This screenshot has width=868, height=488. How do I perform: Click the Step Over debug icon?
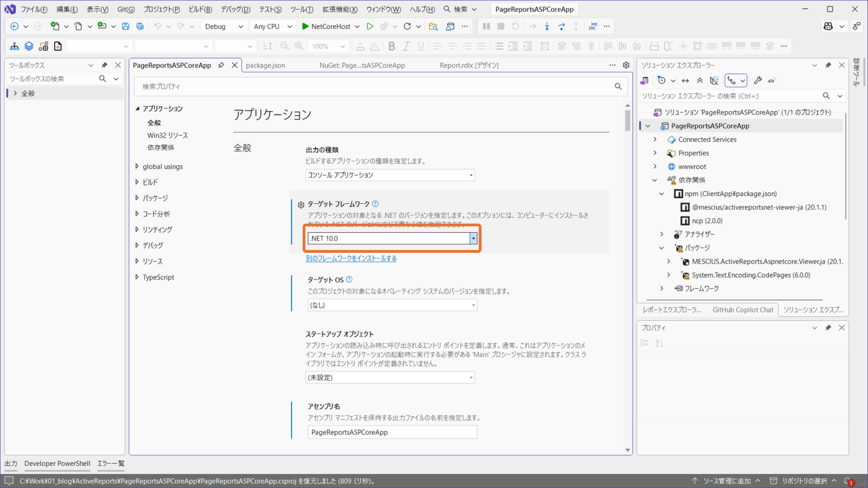[x=561, y=27]
